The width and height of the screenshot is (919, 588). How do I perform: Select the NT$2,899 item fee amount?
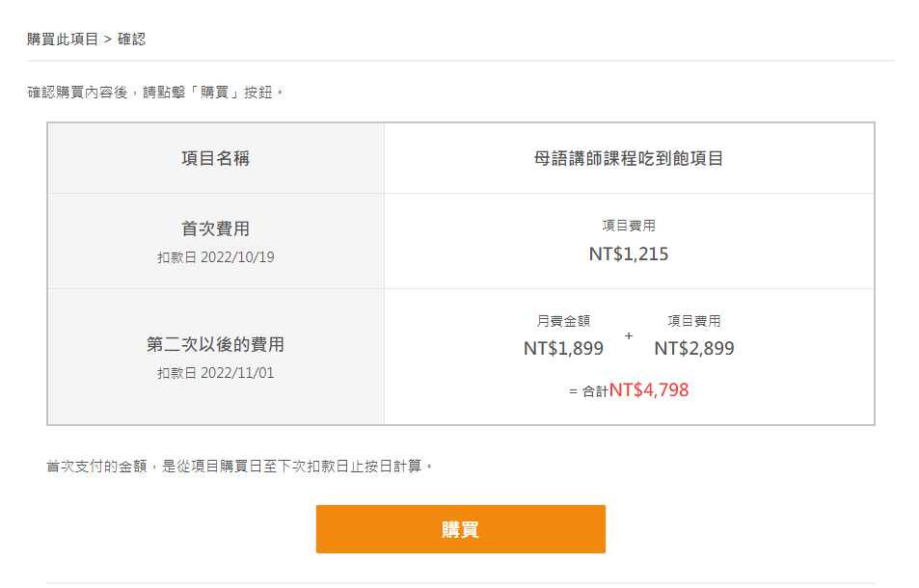point(693,349)
